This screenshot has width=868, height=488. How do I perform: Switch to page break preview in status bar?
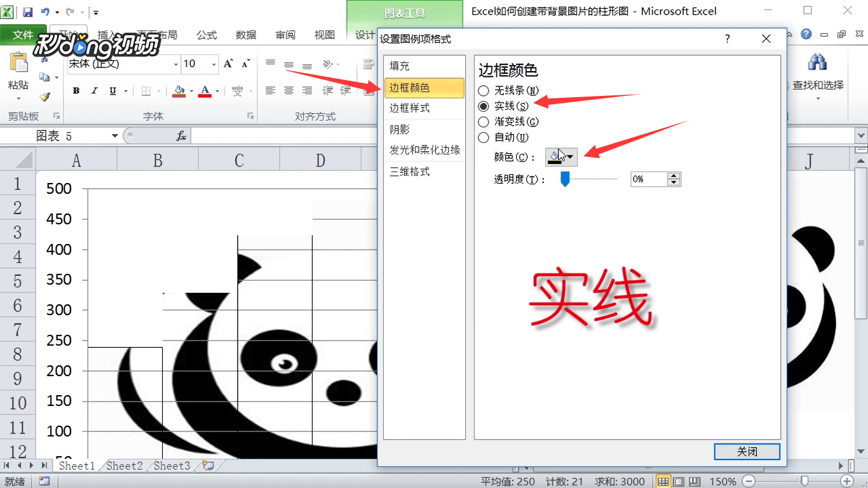pos(695,482)
